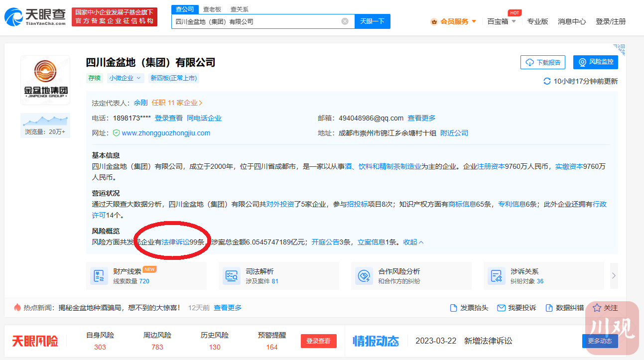Open 涉诉关系 card icon
This screenshot has width=644, height=360.
[x=496, y=276]
